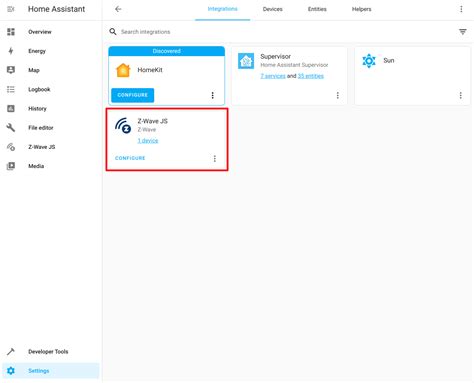Click the File editor wrench icon
This screenshot has width=474, height=383.
11,128
